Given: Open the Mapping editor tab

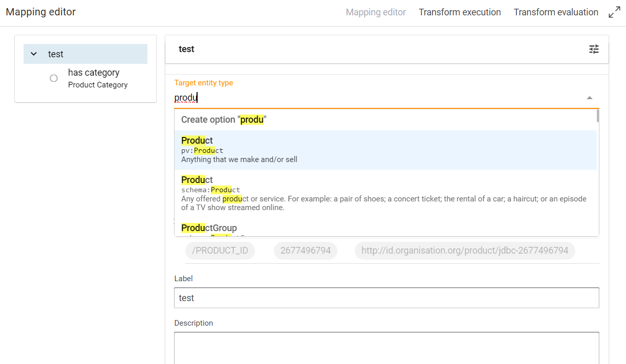Looking at the screenshot, I should click(x=376, y=12).
